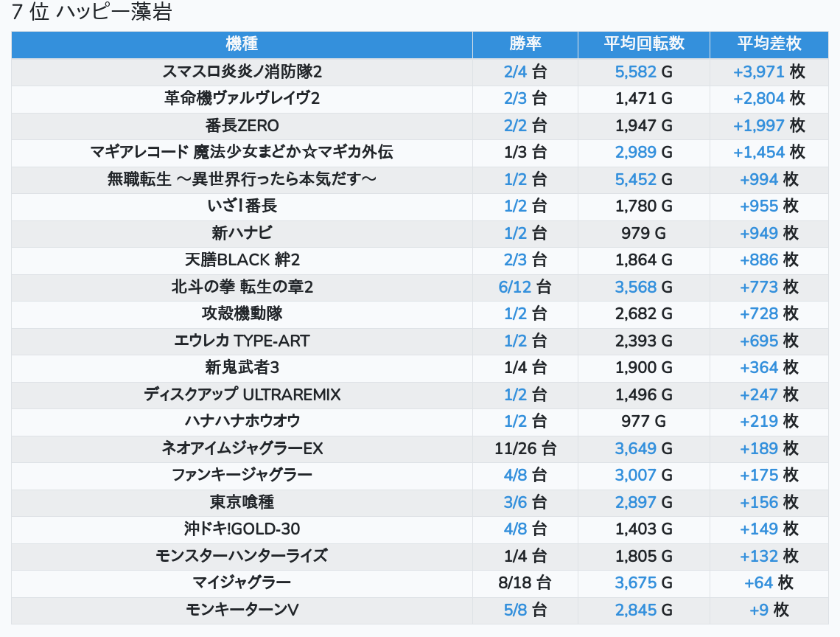Click the 機種 column header

242,44
